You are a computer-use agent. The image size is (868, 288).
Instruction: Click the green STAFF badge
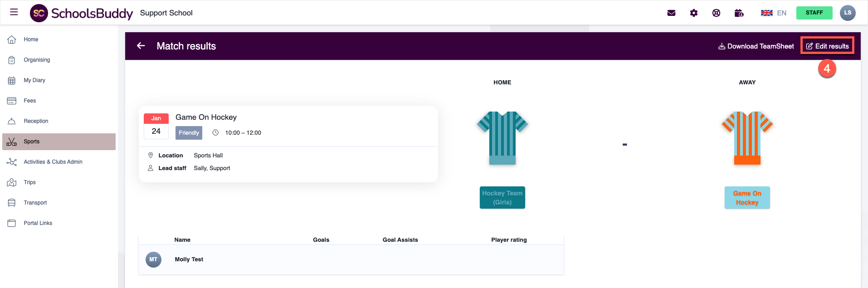coord(814,13)
